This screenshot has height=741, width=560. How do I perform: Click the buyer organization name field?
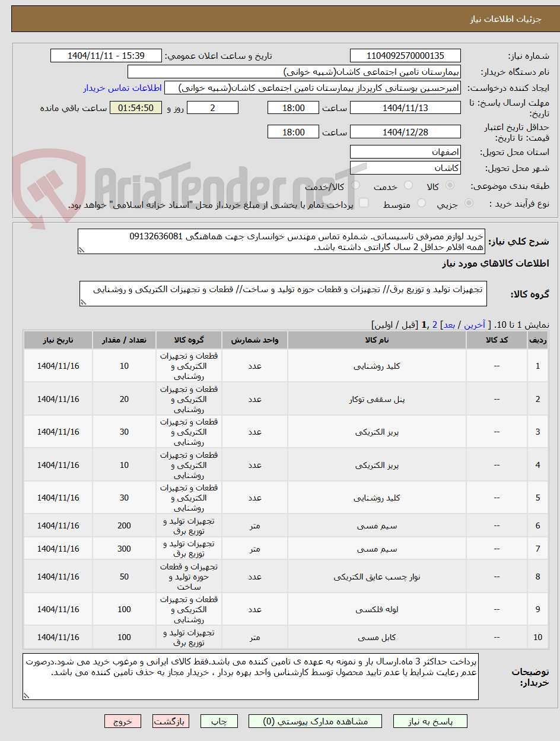coord(294,72)
